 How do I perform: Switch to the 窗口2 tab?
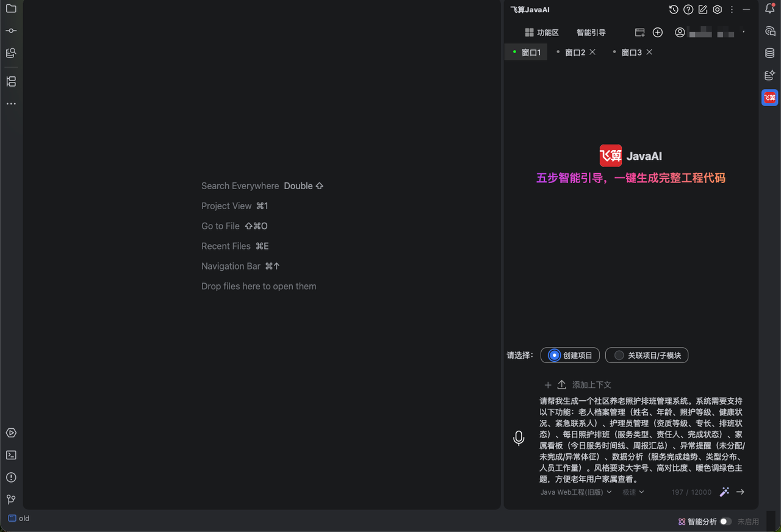575,52
